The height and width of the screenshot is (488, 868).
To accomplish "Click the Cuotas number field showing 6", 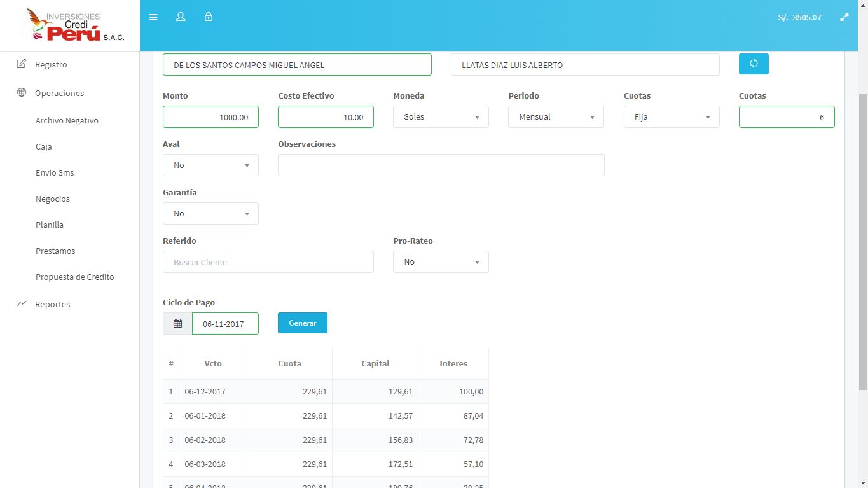I will click(787, 117).
